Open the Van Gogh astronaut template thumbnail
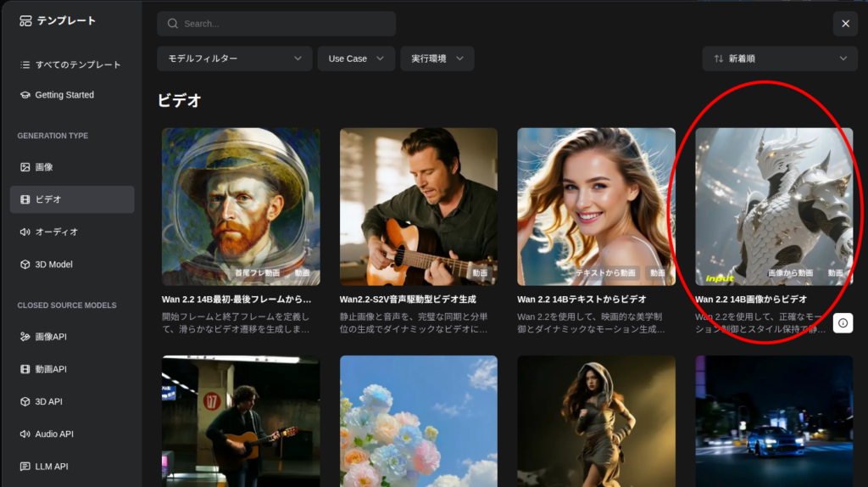This screenshot has width=868, height=487. (x=241, y=206)
